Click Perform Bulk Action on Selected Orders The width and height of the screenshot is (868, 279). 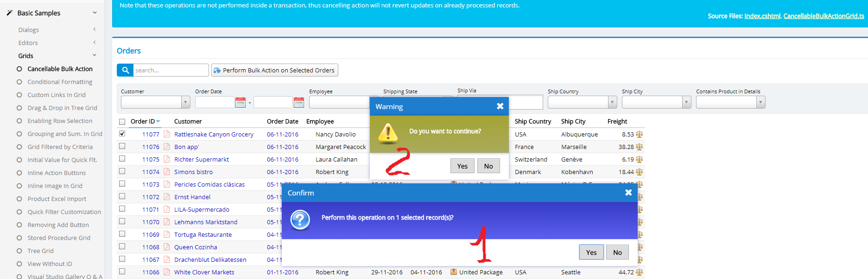point(274,70)
